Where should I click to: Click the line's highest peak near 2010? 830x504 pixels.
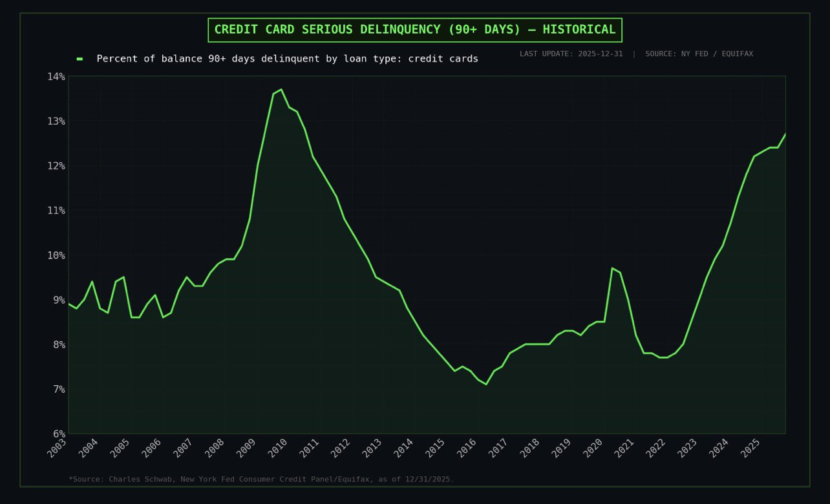pos(281,89)
